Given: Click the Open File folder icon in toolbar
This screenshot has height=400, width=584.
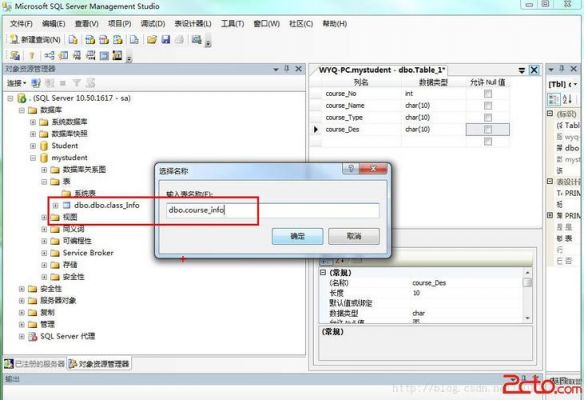Looking at the screenshot, I should pos(152,39).
